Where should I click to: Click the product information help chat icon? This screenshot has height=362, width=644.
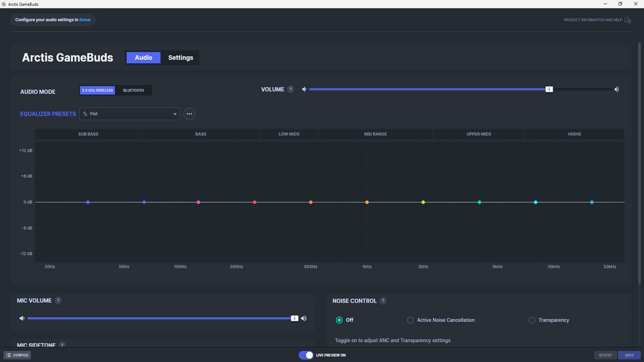point(627,20)
